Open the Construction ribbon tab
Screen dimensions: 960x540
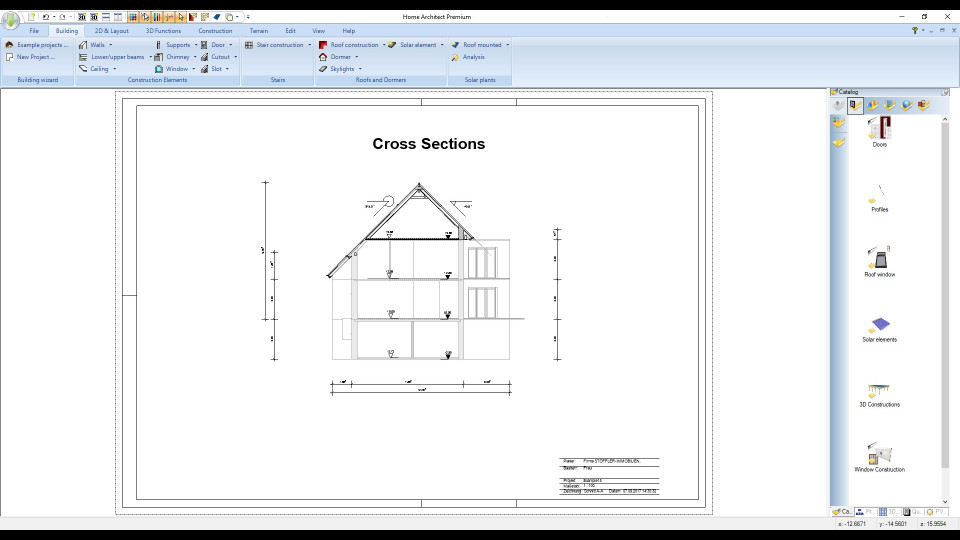pos(215,31)
